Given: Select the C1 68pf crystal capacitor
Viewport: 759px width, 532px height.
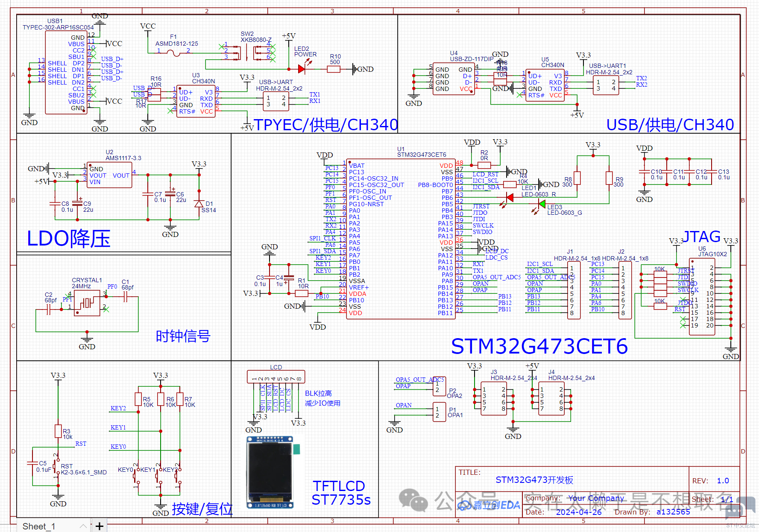Looking at the screenshot, I should (x=125, y=297).
